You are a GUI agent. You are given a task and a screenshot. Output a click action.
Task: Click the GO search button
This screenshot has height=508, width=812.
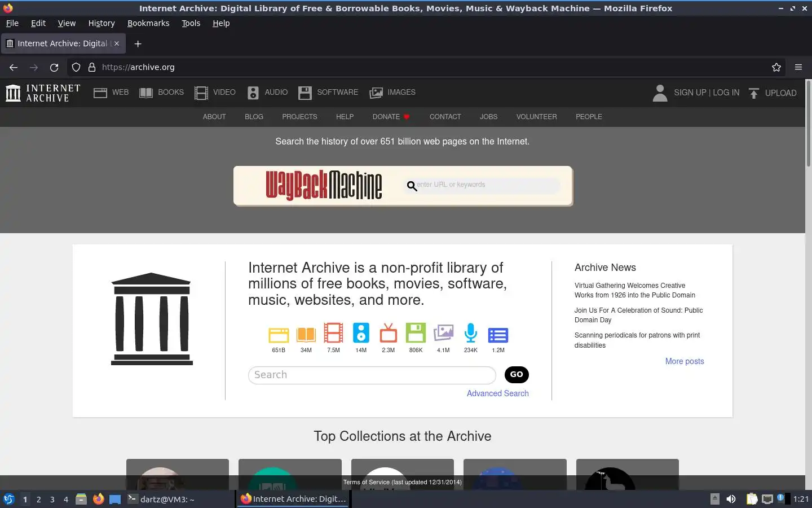click(517, 374)
